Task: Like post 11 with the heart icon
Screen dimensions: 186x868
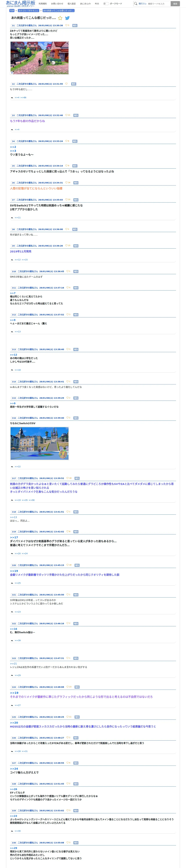Action: [68, 288]
